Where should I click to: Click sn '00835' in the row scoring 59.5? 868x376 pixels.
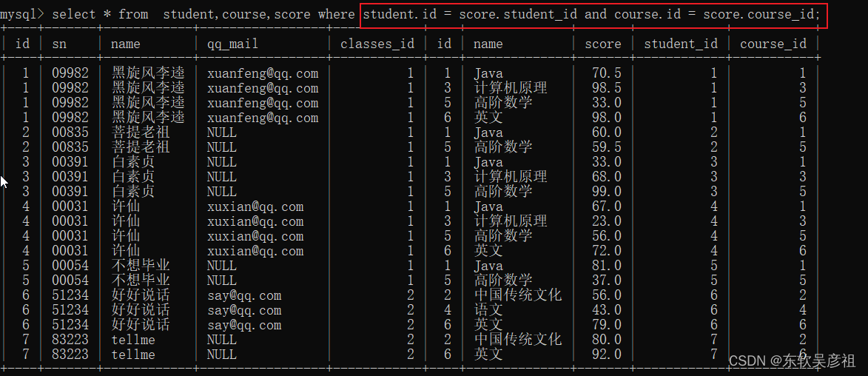point(70,147)
